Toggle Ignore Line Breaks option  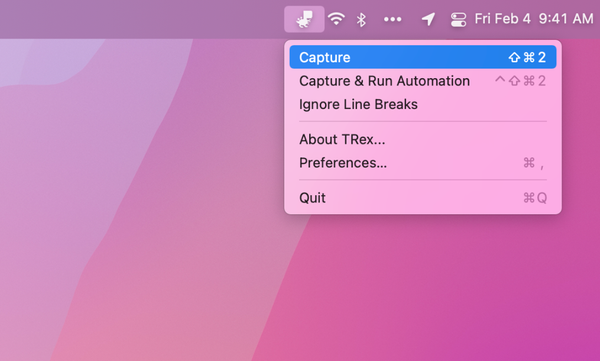(x=423, y=104)
